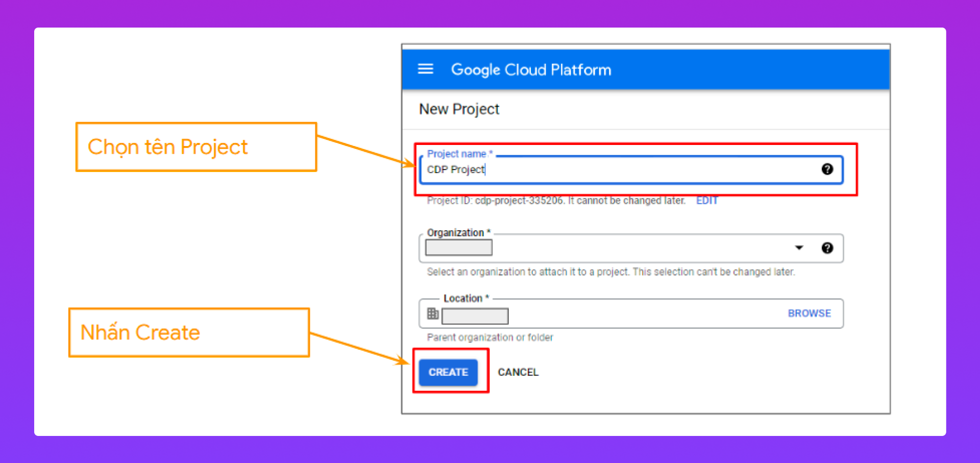Click help icon in Project name field
980x463 pixels.
[x=827, y=169]
